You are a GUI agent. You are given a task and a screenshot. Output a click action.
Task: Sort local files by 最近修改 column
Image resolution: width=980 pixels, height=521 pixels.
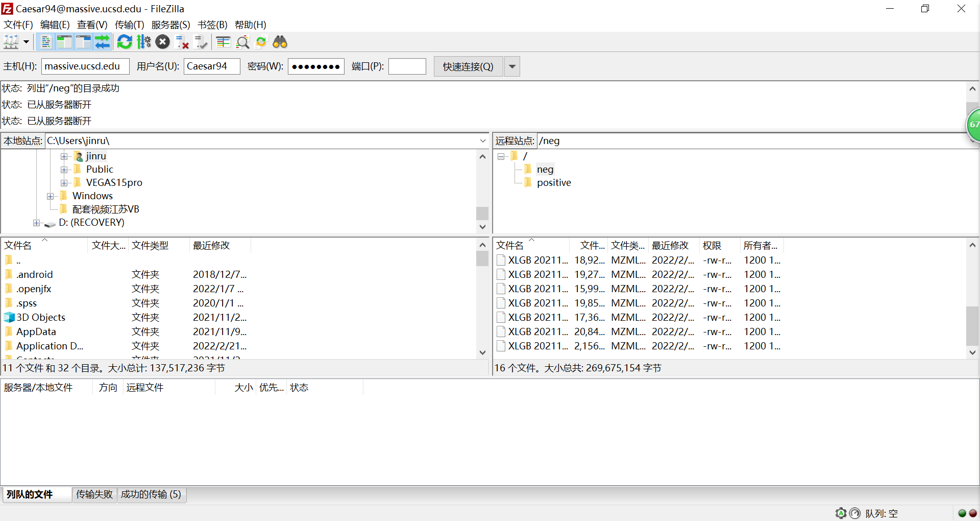pos(220,245)
